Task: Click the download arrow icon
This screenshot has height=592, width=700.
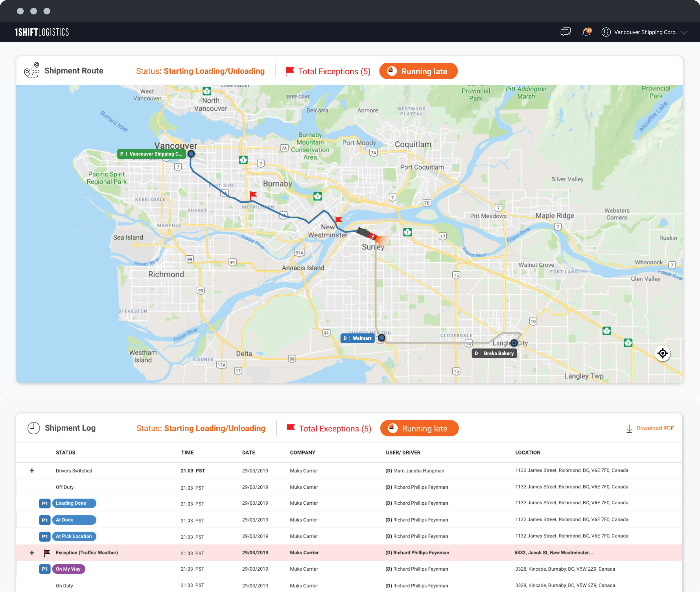Action: pyautogui.click(x=629, y=429)
